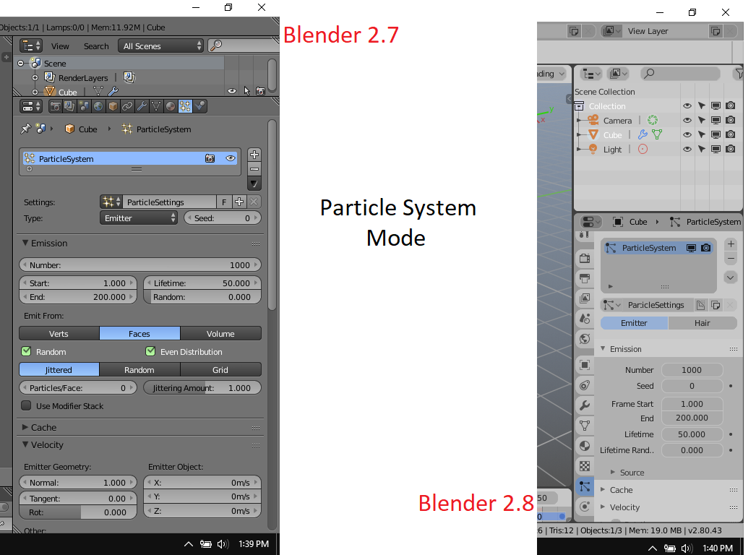Select Volume emit-from option
This screenshot has height=555, width=756.
[221, 334]
